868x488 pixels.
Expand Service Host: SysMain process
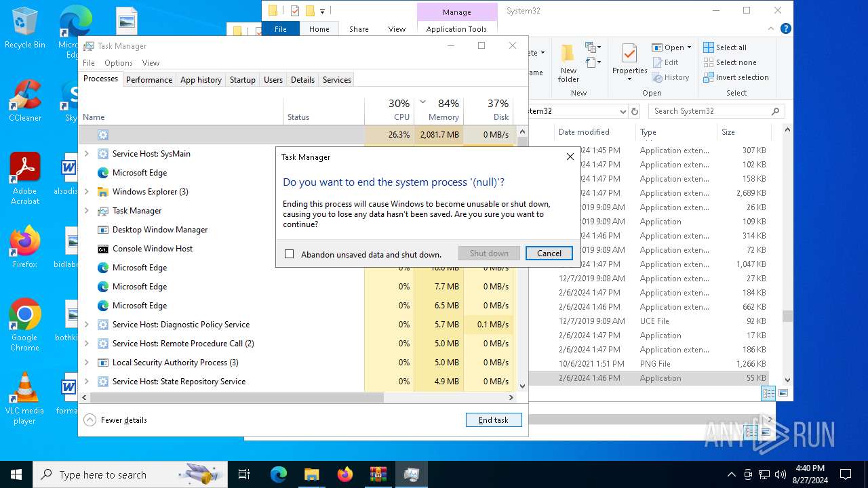click(x=86, y=154)
